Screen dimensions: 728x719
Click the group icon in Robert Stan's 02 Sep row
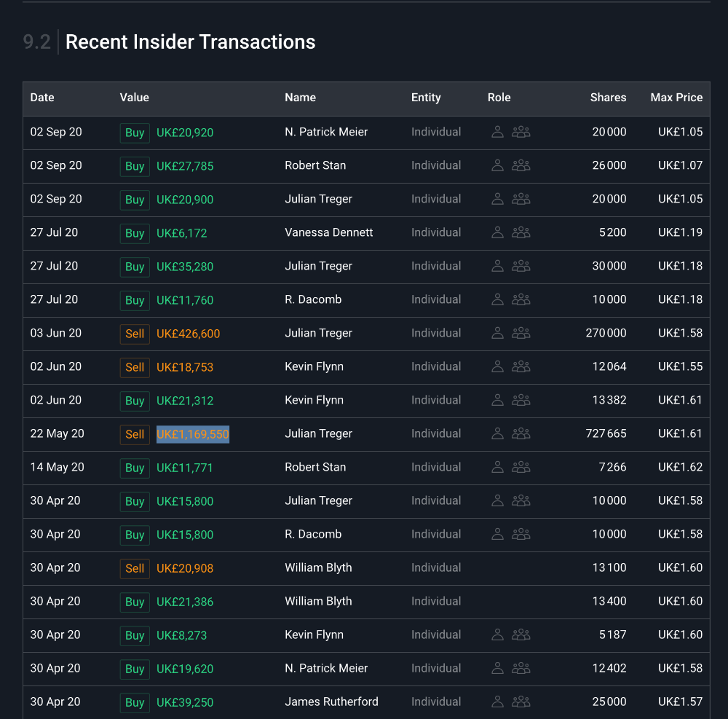[x=521, y=165]
